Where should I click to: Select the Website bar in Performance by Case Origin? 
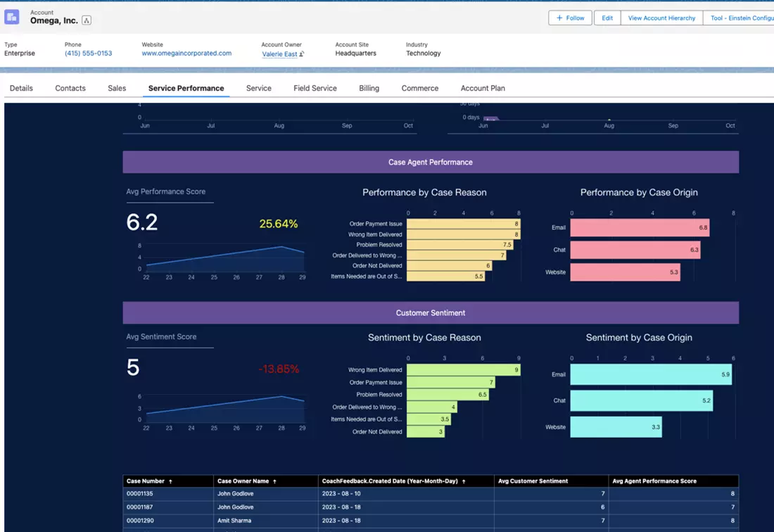click(625, 272)
